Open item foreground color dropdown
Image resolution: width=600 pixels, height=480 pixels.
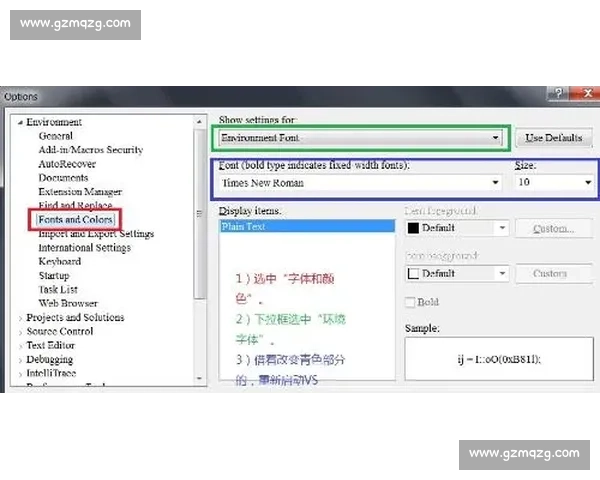click(457, 228)
